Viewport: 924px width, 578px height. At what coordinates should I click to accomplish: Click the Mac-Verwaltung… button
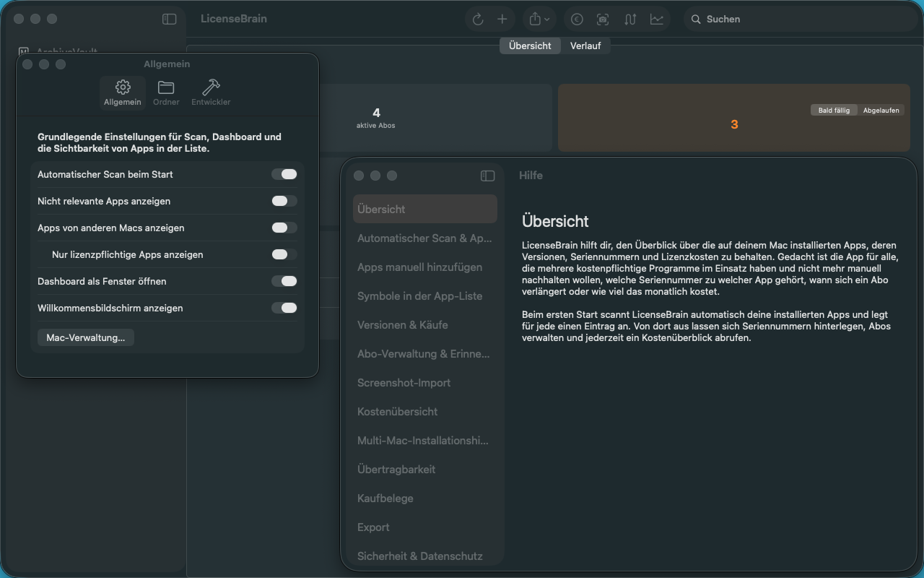[x=86, y=337]
